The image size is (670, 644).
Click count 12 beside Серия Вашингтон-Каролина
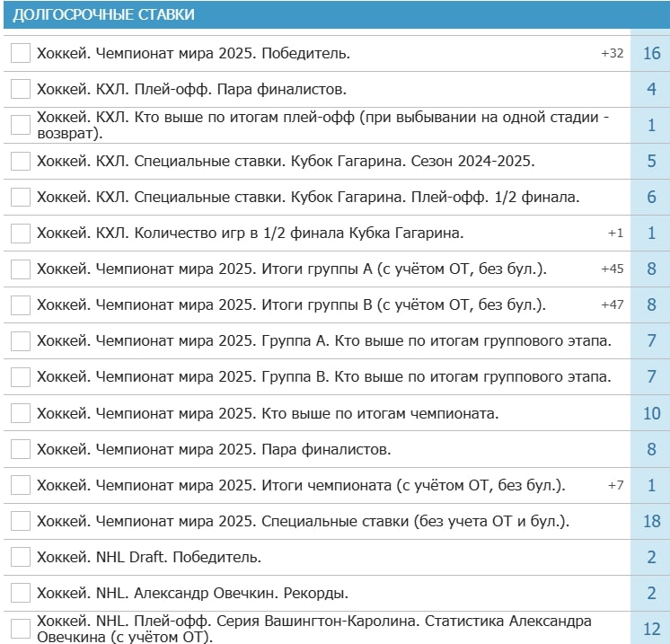tap(652, 629)
